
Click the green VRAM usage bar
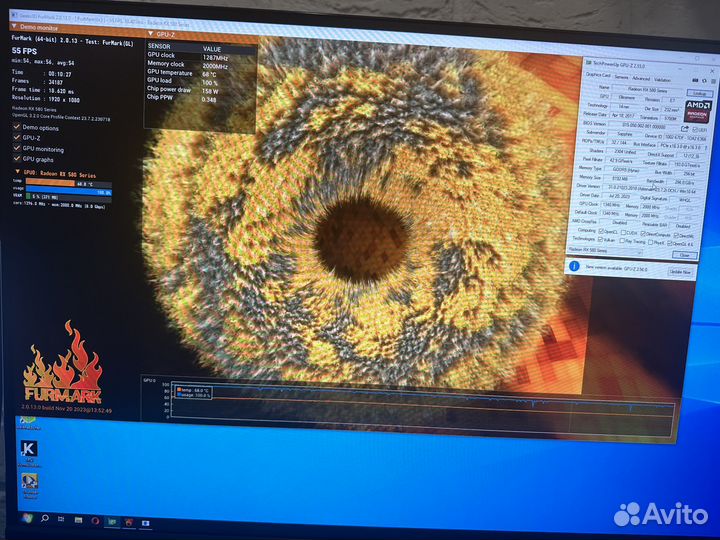(28, 197)
